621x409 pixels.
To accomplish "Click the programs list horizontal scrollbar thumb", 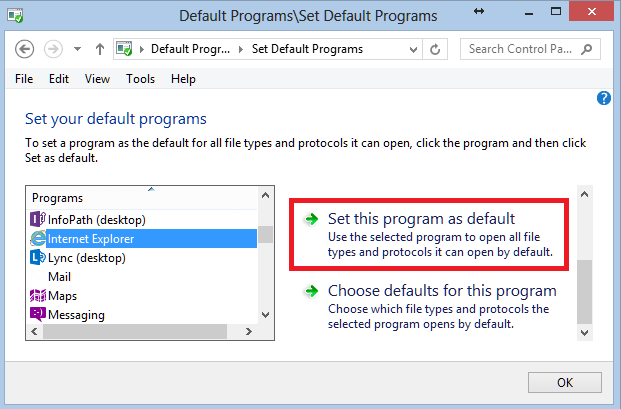I will (x=135, y=331).
